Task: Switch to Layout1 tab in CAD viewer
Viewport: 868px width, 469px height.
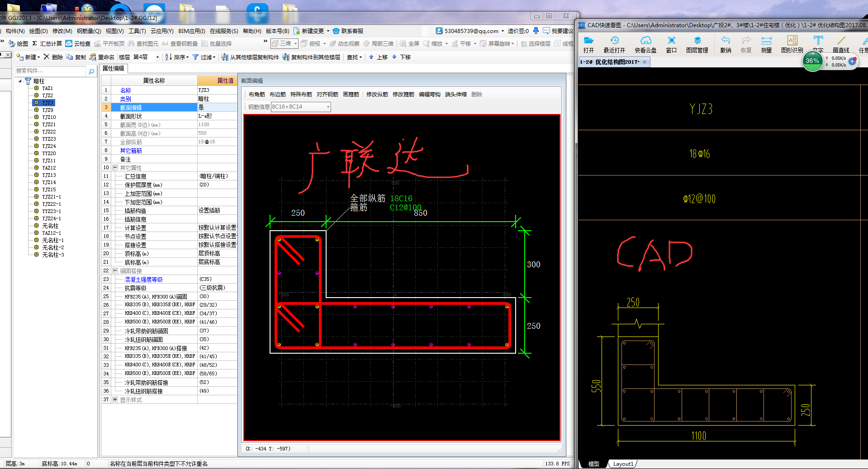Action: tap(623, 464)
